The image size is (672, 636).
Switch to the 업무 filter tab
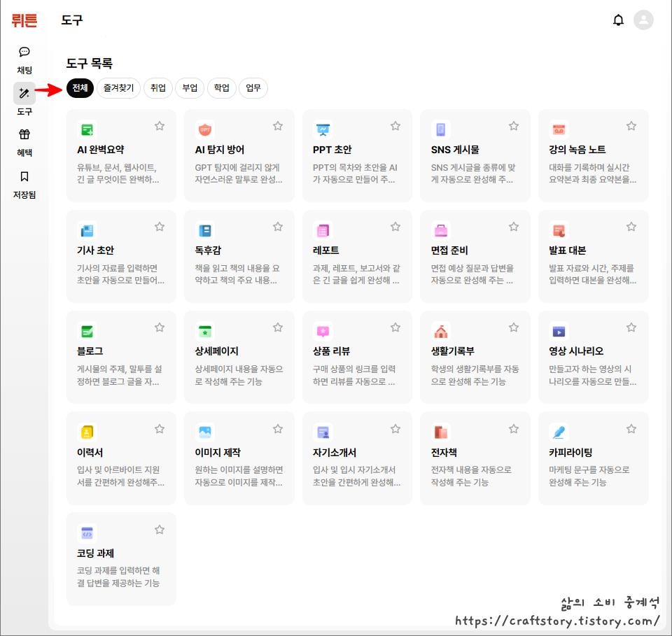click(253, 87)
